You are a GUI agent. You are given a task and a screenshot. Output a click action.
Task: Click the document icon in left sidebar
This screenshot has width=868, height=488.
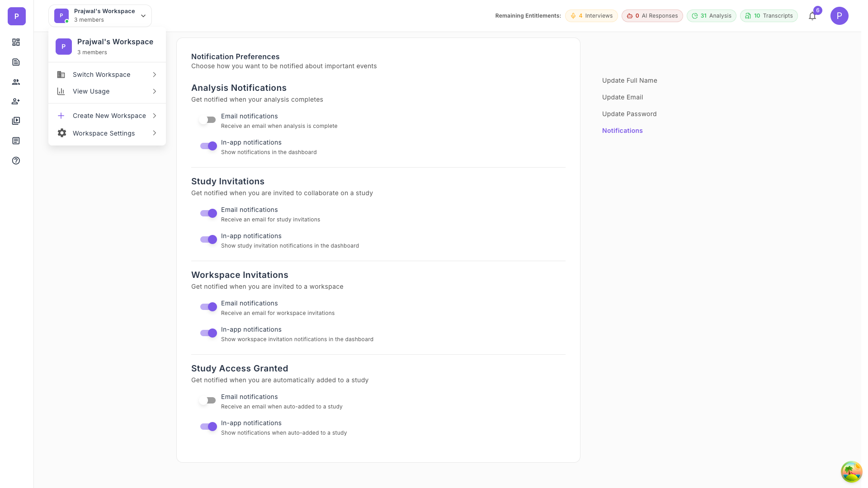[x=16, y=62]
